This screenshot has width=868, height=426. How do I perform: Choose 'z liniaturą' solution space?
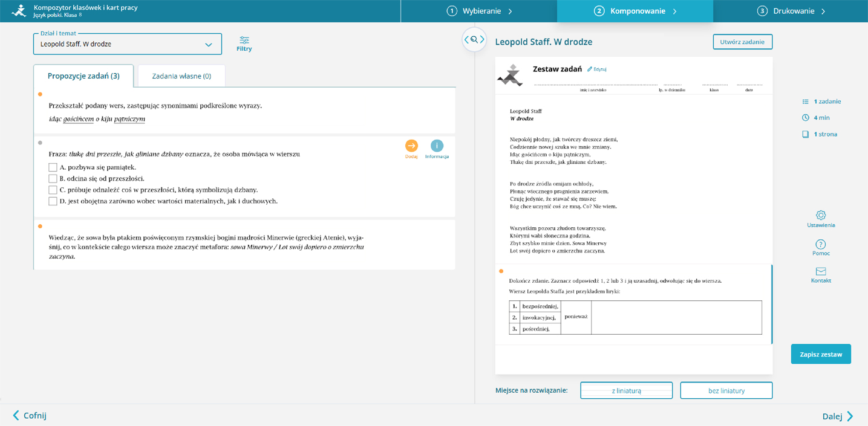coord(627,390)
